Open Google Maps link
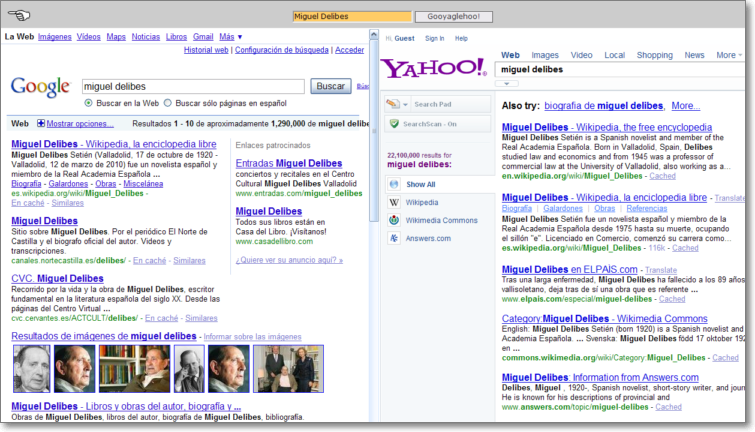This screenshot has height=432, width=755. pos(116,37)
